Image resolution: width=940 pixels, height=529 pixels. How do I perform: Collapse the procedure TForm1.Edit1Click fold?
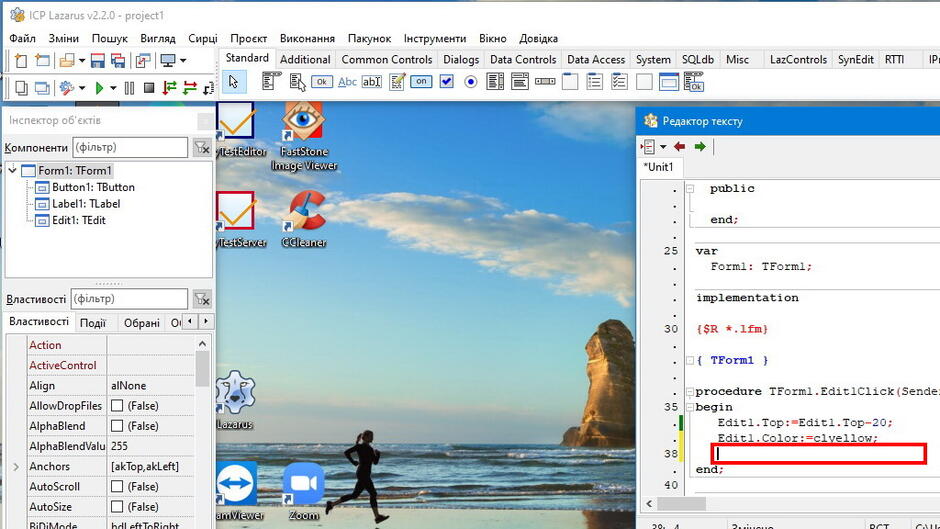pos(689,392)
